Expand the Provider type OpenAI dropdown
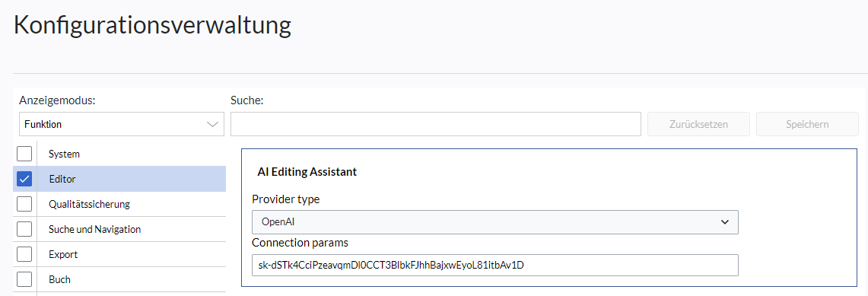Viewport: 868px width, 296px height. pos(495,221)
